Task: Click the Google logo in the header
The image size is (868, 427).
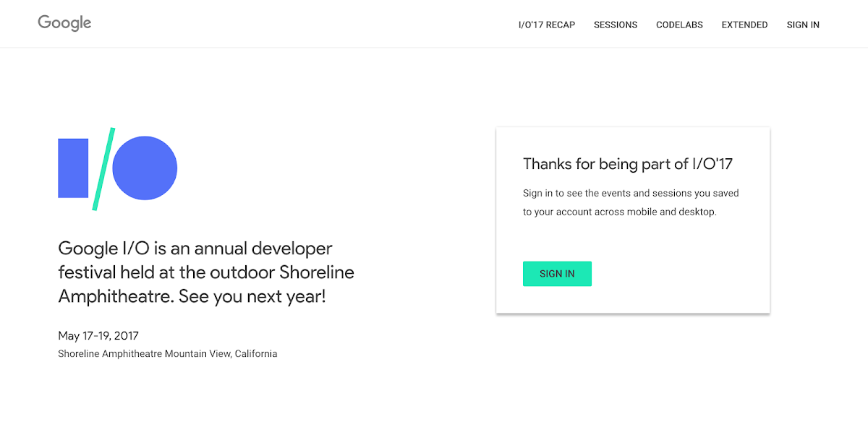Action: coord(64,23)
